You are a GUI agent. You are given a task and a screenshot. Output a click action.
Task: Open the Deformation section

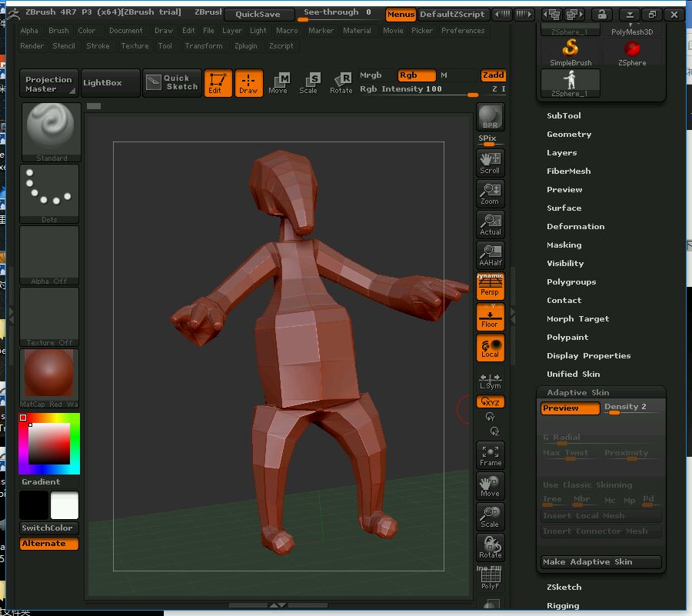[575, 227]
